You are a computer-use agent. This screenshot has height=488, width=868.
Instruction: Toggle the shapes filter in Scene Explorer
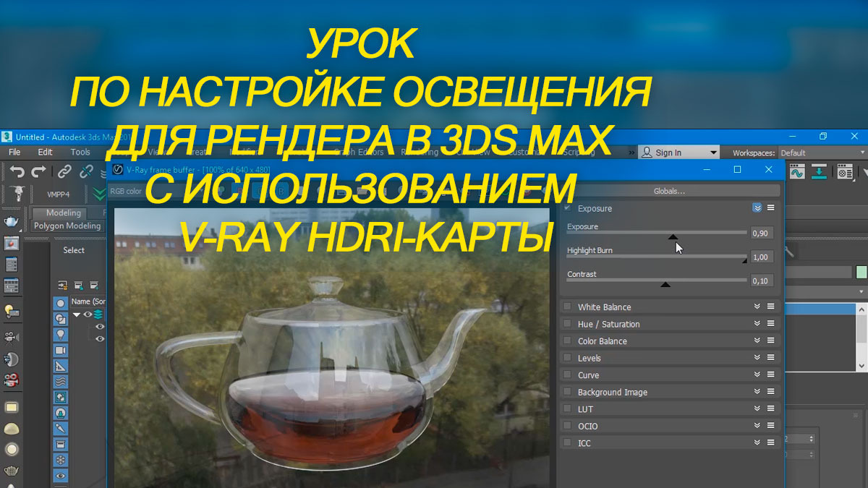click(61, 319)
